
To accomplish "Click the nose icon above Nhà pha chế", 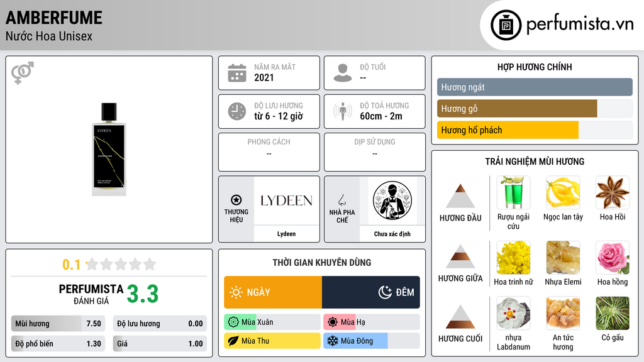I will pyautogui.click(x=341, y=200).
